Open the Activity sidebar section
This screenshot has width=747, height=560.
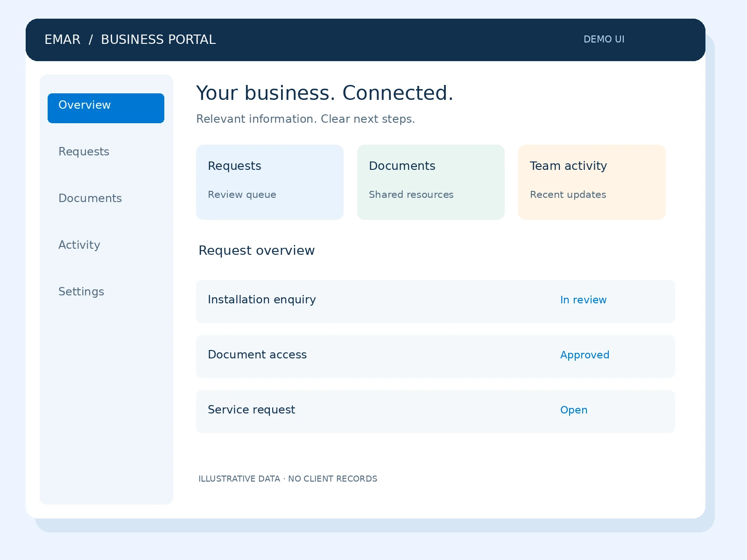(x=79, y=245)
